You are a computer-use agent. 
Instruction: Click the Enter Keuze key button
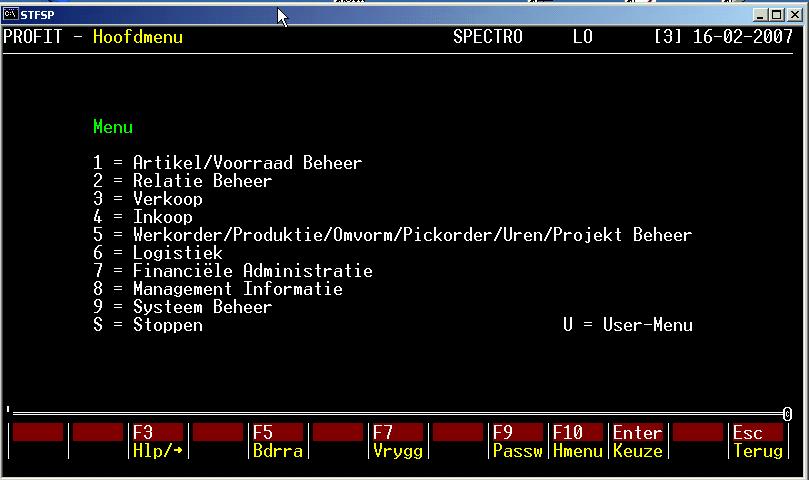638,441
